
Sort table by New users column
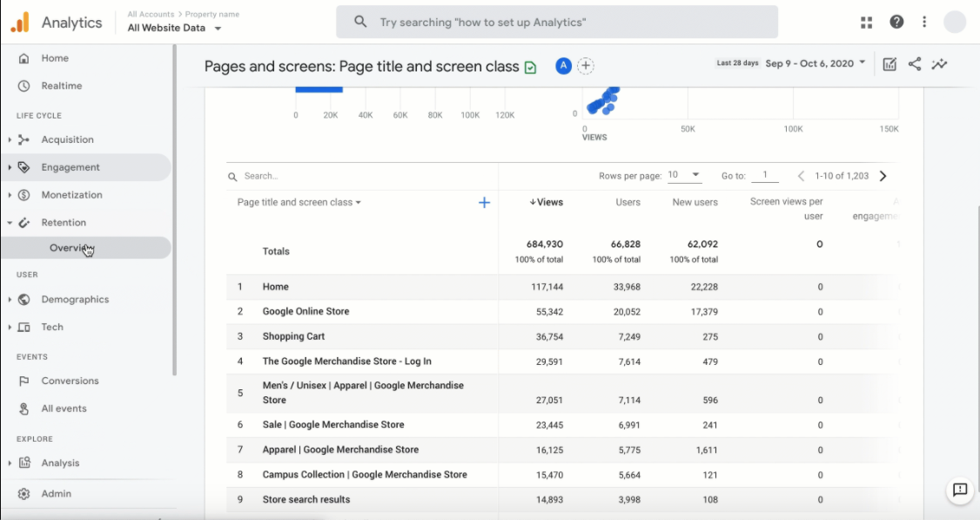click(695, 202)
